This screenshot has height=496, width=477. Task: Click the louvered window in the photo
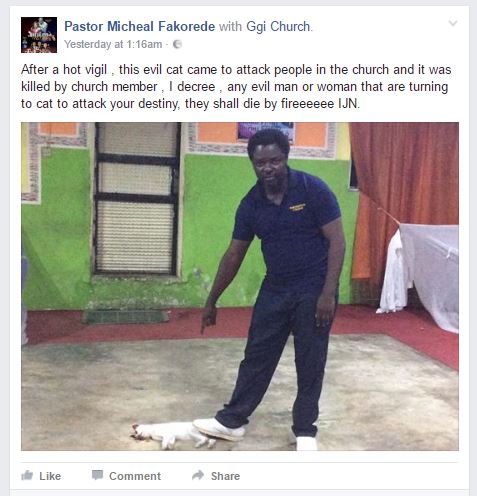[x=137, y=198]
